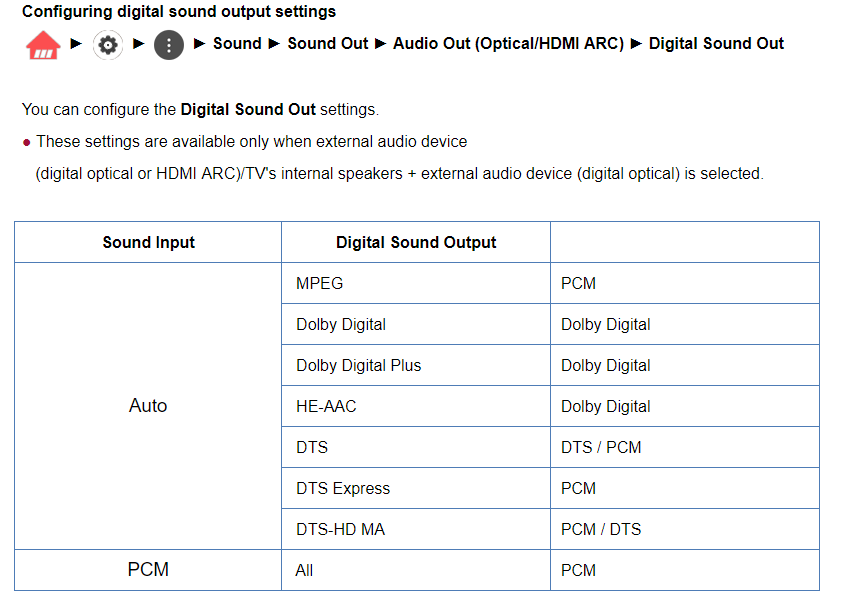Select Sound Out in the breadcrumb path

click(328, 44)
